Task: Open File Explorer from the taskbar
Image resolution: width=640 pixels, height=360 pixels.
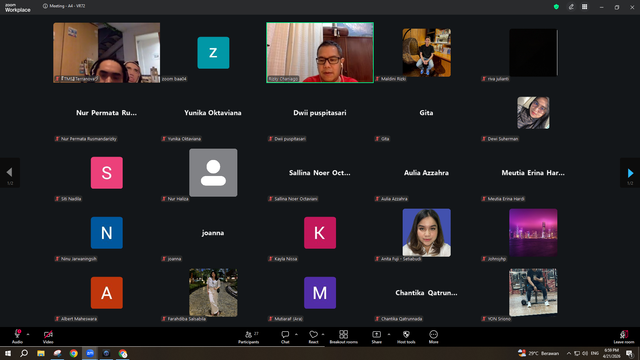Action: [41, 353]
